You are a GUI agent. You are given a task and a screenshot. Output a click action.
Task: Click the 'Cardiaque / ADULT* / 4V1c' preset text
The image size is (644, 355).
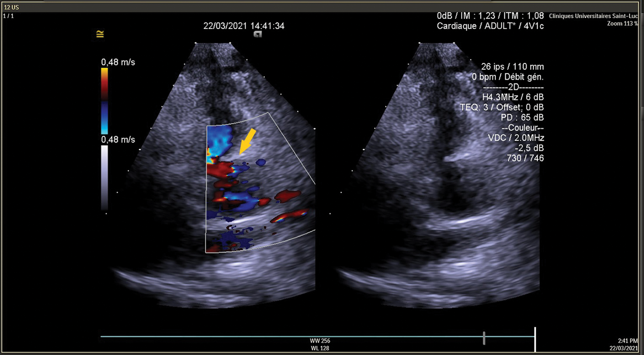tap(490, 26)
